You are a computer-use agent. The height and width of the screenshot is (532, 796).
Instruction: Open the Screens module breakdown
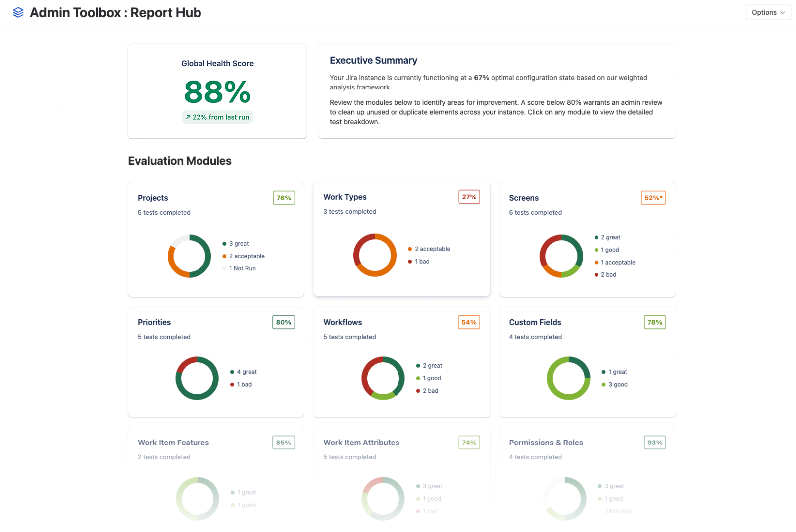coord(587,240)
